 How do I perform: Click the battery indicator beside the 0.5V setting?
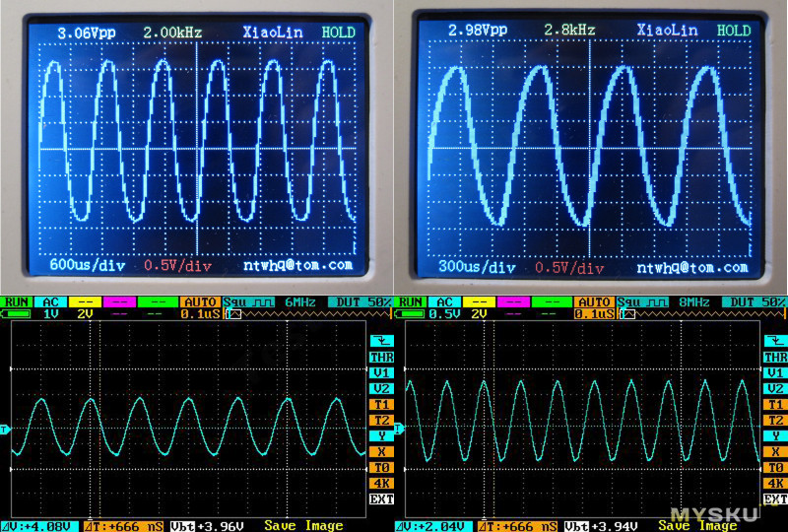[410, 313]
